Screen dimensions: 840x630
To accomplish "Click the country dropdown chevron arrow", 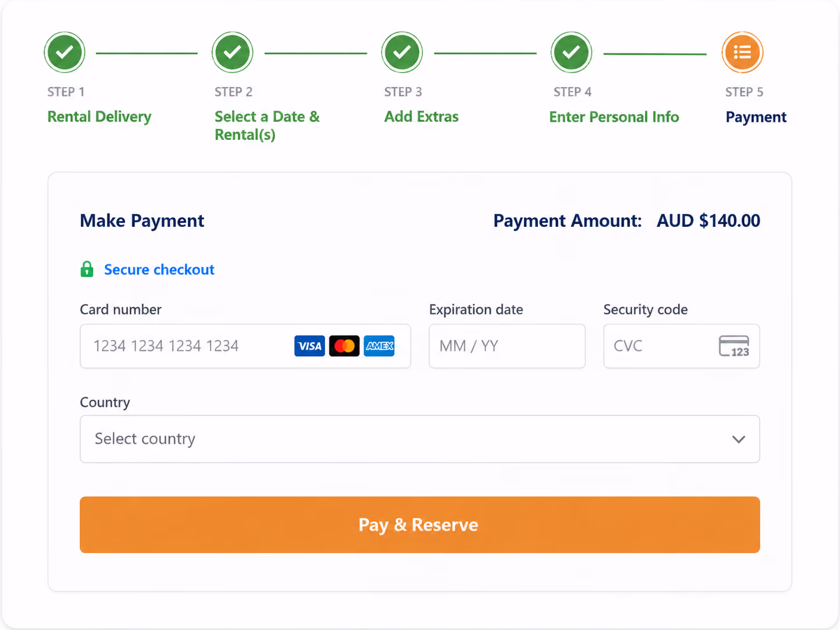I will point(738,439).
